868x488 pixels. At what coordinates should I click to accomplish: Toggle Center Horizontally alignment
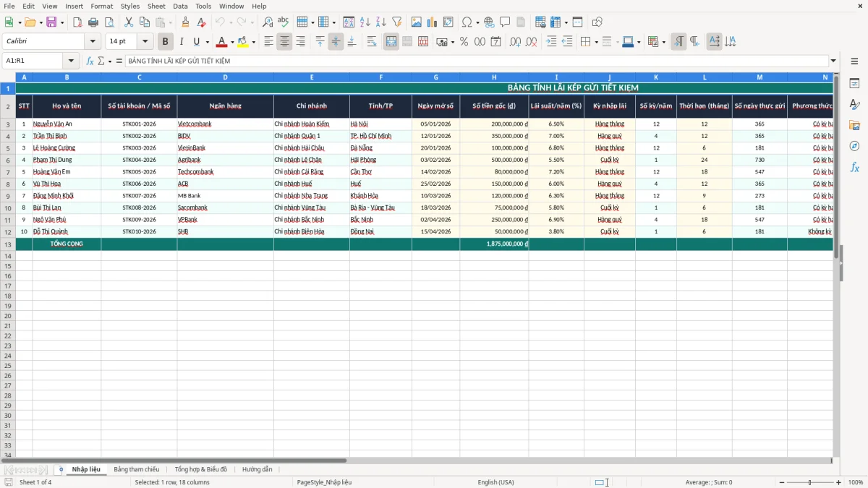(284, 42)
